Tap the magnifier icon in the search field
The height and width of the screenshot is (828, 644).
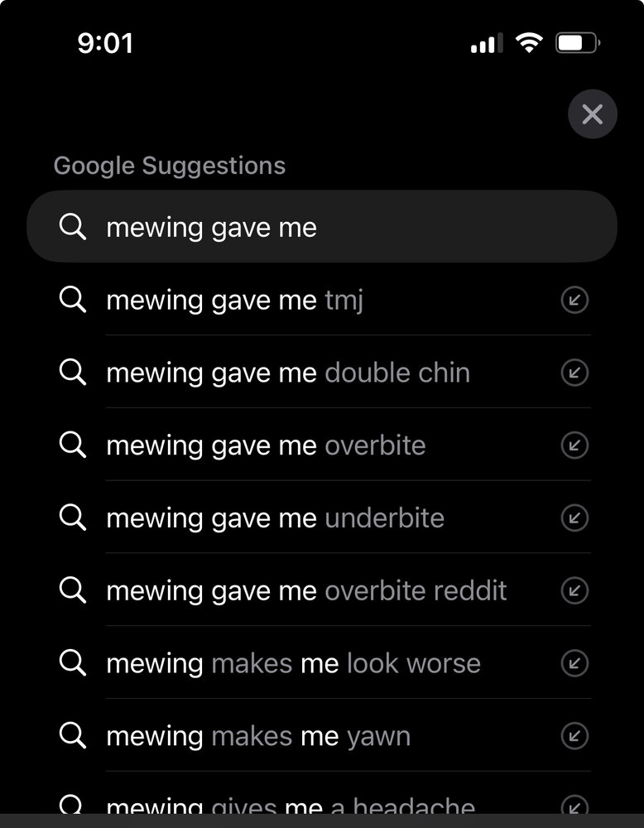73,227
